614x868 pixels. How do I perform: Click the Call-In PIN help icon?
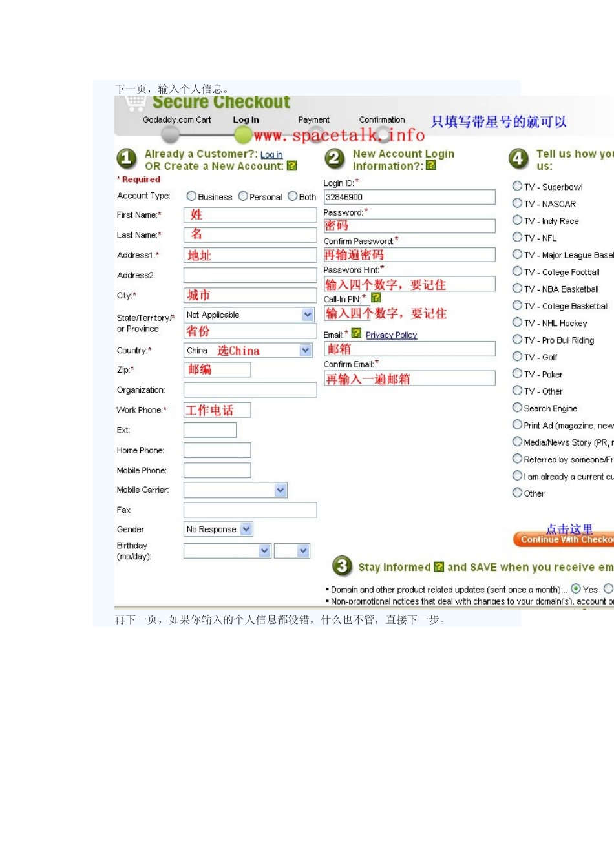coord(376,298)
